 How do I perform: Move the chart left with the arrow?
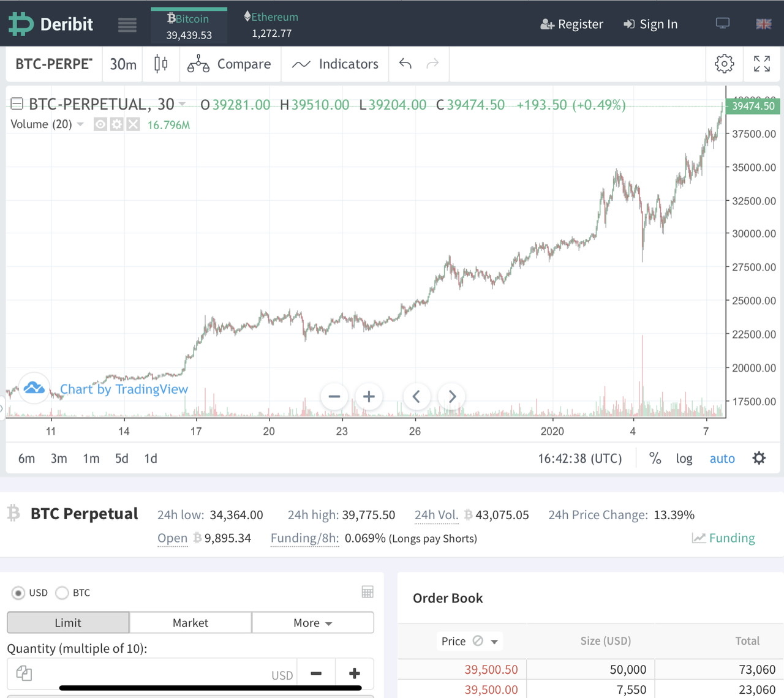click(417, 397)
